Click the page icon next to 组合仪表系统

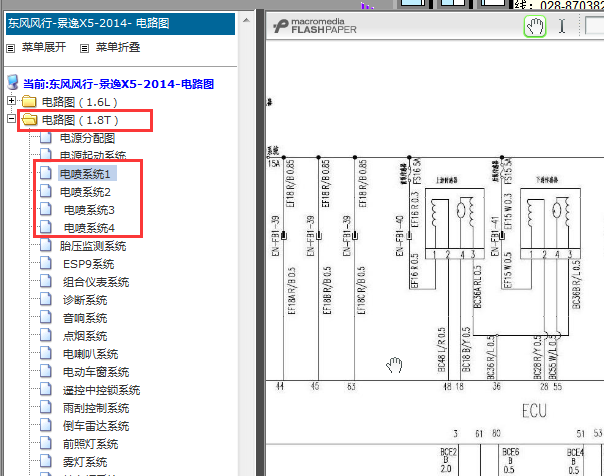(x=46, y=282)
